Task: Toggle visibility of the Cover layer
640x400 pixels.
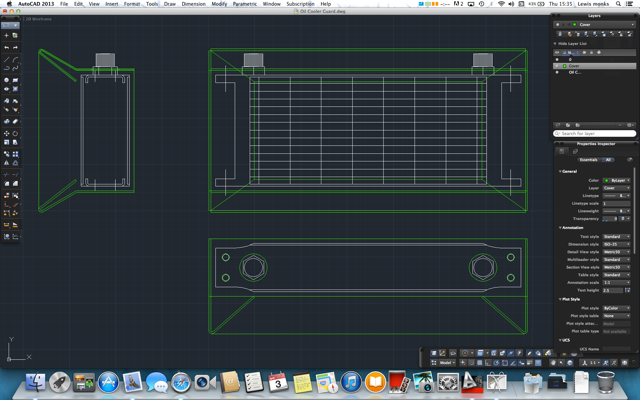Action: tap(558, 66)
